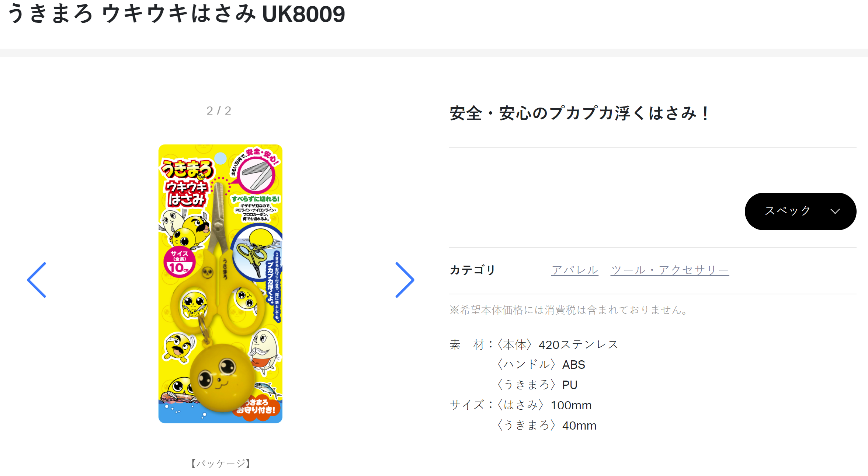Click the うきまろ logo on package
Image resolution: width=868 pixels, height=476 pixels.
click(187, 169)
